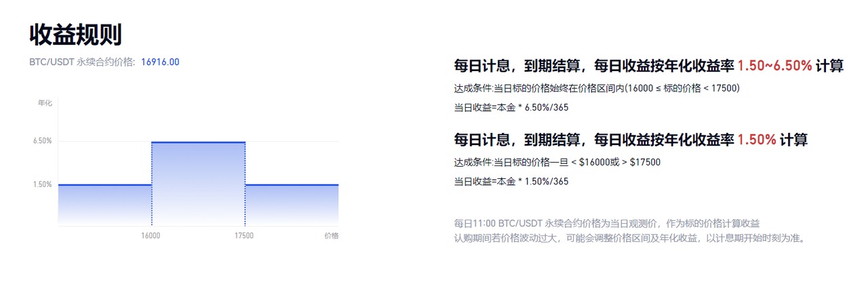Click the tall 6.50% middle chart bar
The width and height of the screenshot is (868, 282).
pos(197,183)
